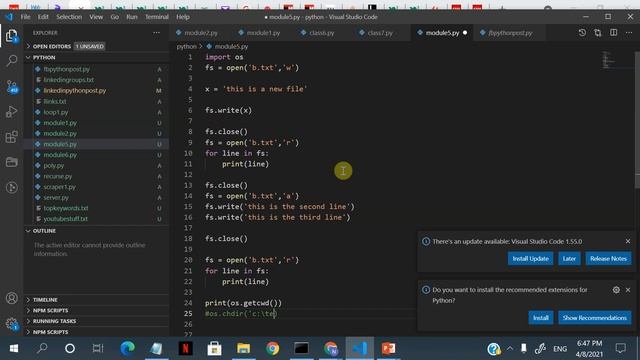Open ENG language indicator in tray
This screenshot has width=640, height=360.
pos(560,349)
